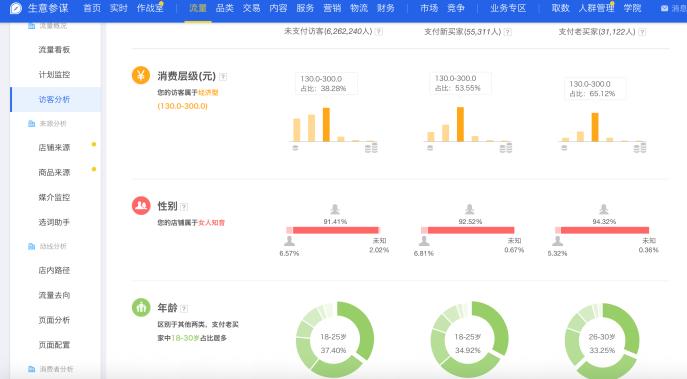This screenshot has height=379, width=687.
Task: Open 页面配置 in the sidebar
Action: (x=54, y=345)
